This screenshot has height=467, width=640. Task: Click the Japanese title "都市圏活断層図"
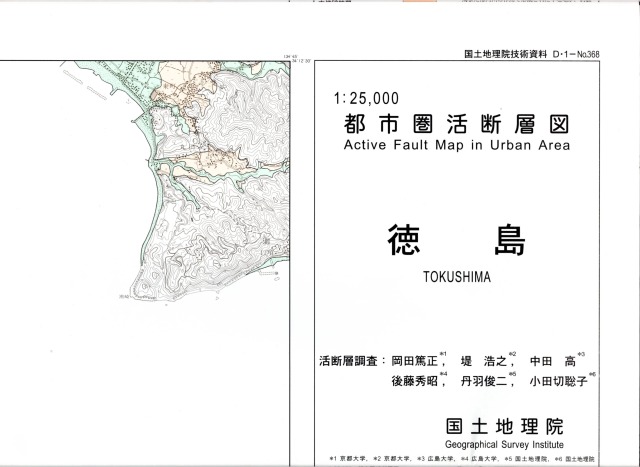[456, 124]
